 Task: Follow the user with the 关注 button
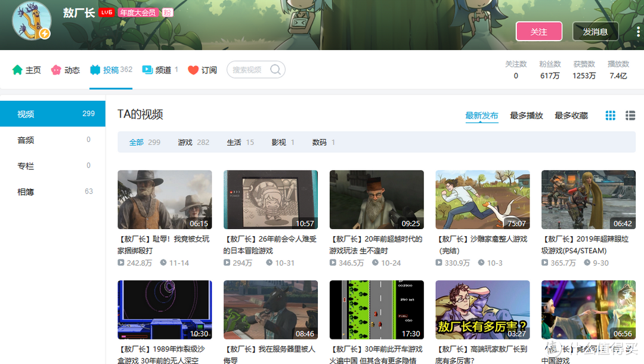point(539,31)
